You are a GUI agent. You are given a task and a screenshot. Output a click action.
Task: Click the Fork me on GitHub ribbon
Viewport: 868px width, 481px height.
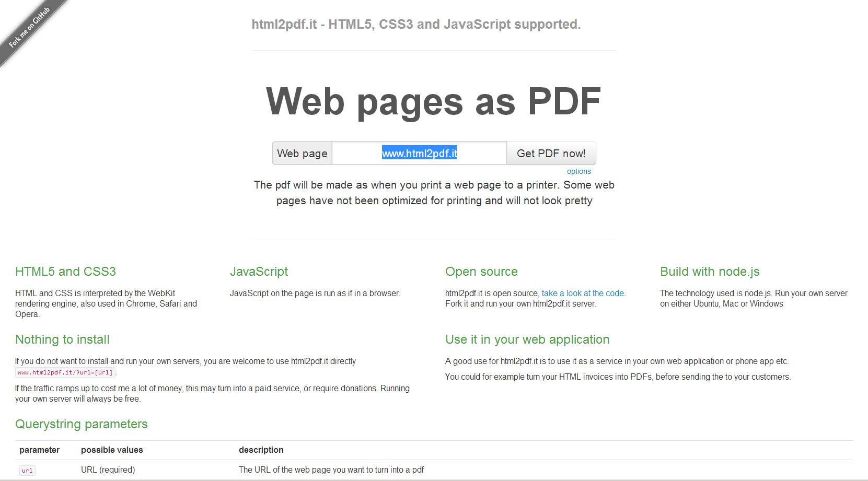(x=30, y=27)
